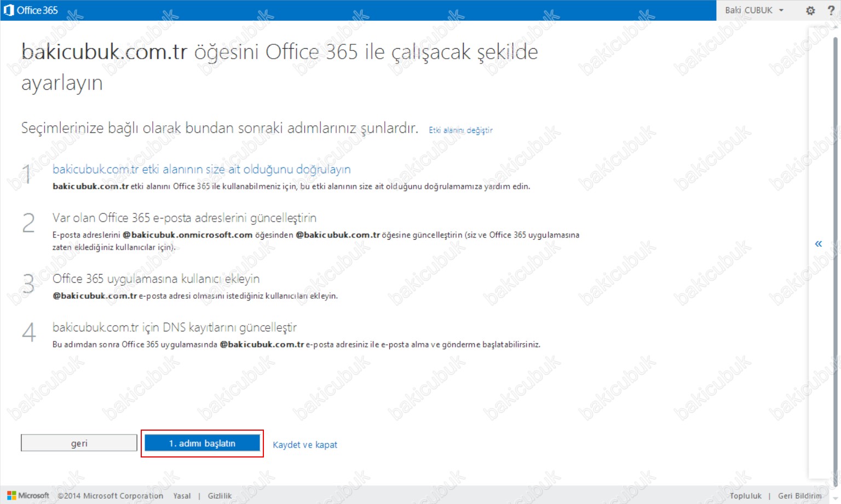Click '@bakicubuk.onmicrosoft.com' text in step 2
Viewport: 841px width, 504px height.
point(187,235)
